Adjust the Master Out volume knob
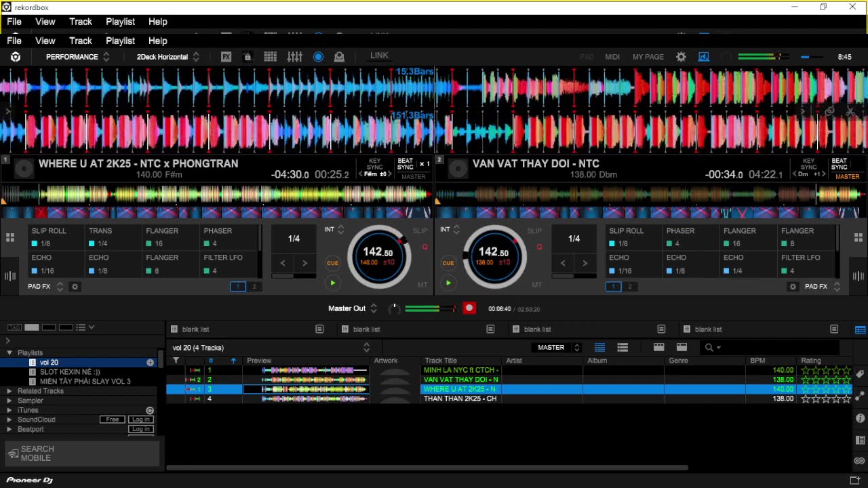Viewport: 868px width, 488px height. pyautogui.click(x=393, y=308)
